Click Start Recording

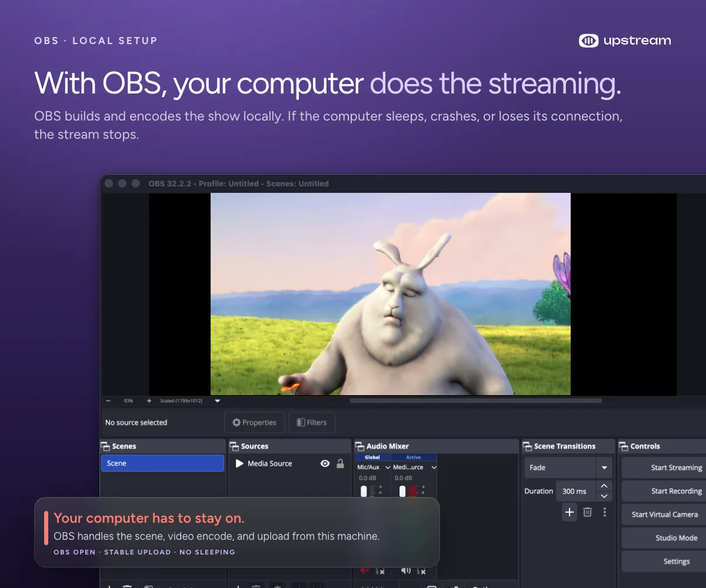pos(664,491)
